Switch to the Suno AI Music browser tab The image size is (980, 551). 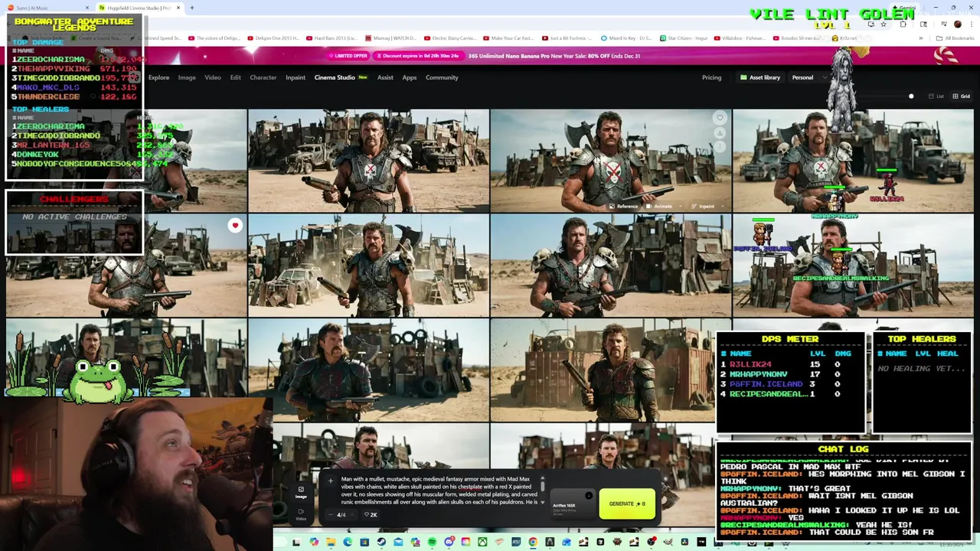tap(47, 8)
